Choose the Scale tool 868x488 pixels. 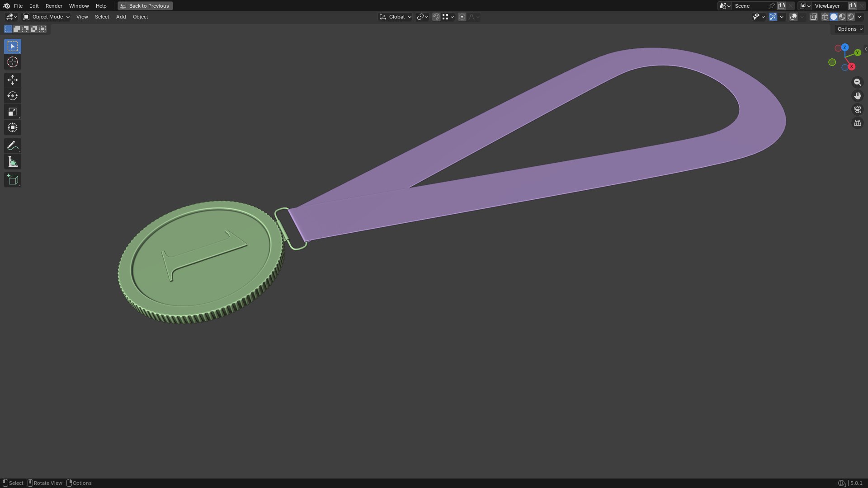tap(13, 112)
